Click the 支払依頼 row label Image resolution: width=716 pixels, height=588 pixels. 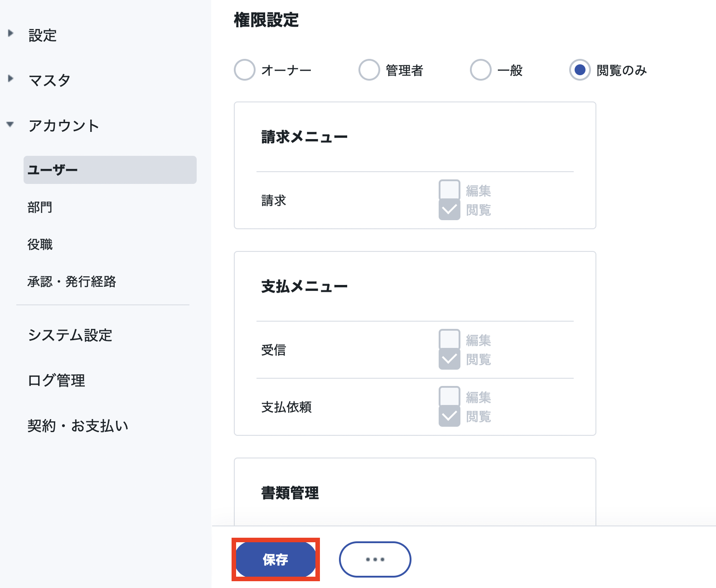286,407
